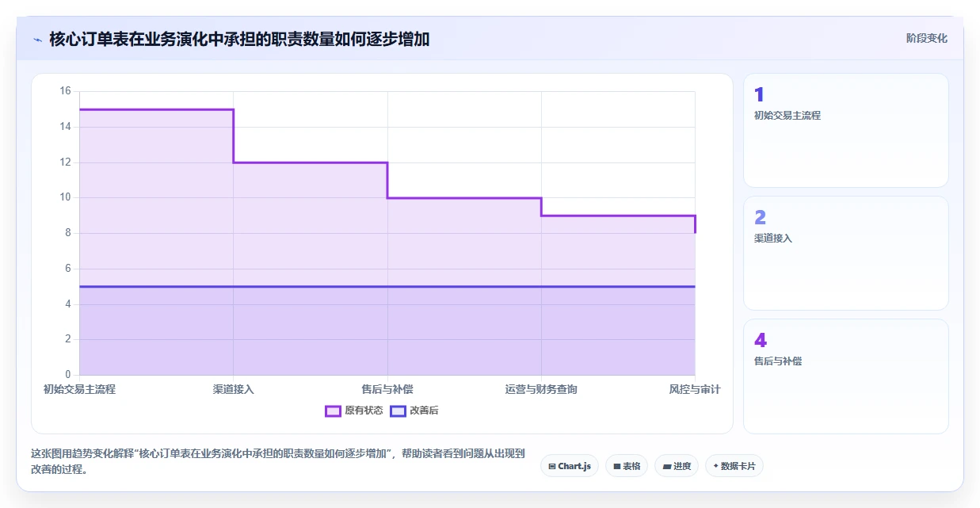
Task: Click y-axis value 2
Action: coord(67,339)
